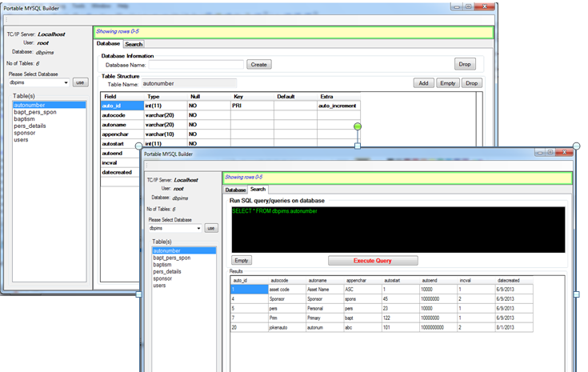This screenshot has height=372, width=588.
Task: Switch to Search tab in back window
Action: 134,44
